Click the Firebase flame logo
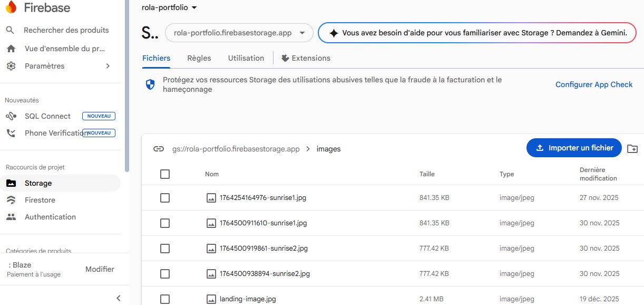 (x=11, y=7)
